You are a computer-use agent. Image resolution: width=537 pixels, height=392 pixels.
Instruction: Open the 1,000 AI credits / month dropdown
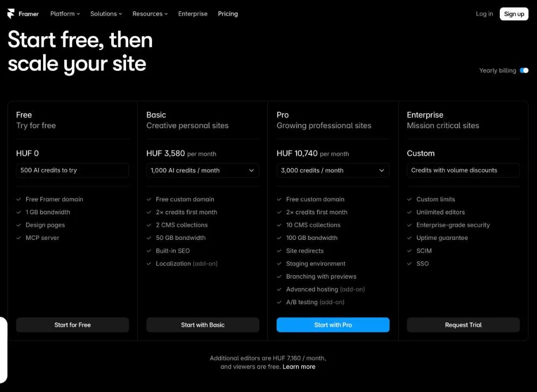tap(203, 170)
